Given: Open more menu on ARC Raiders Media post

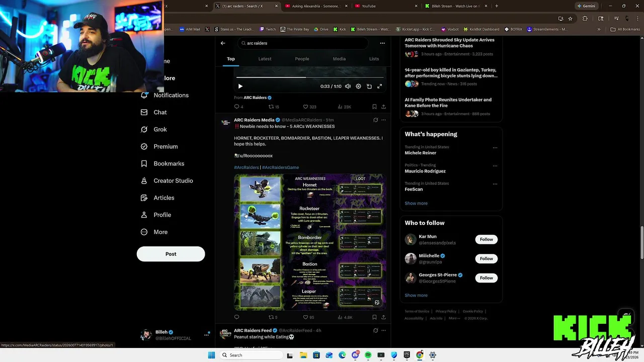Looking at the screenshot, I should [x=383, y=120].
